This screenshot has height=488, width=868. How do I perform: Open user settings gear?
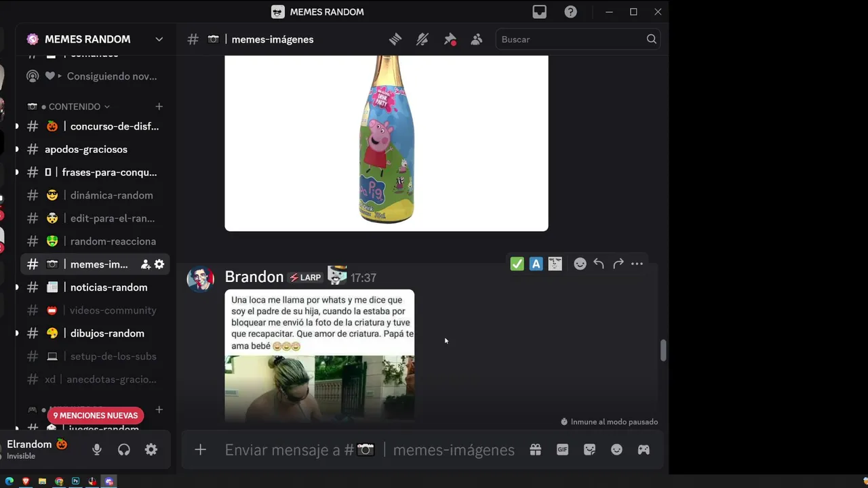coord(151,449)
